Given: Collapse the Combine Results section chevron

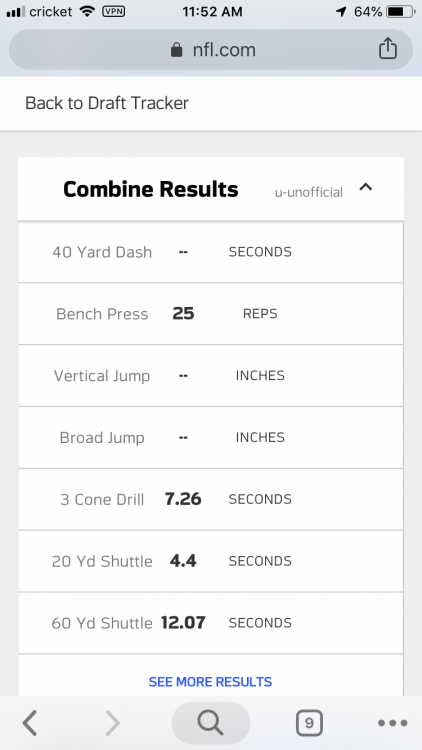Looking at the screenshot, I should (366, 187).
